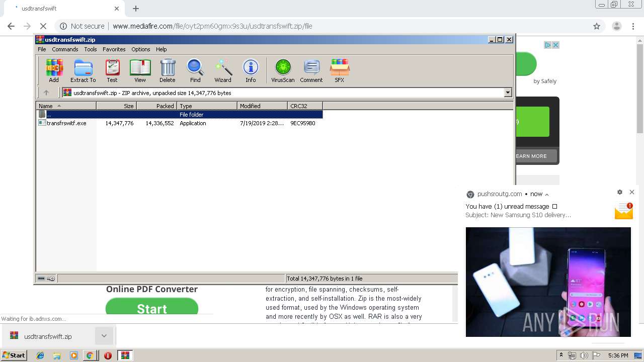Open the Favorites menu

pyautogui.click(x=114, y=49)
